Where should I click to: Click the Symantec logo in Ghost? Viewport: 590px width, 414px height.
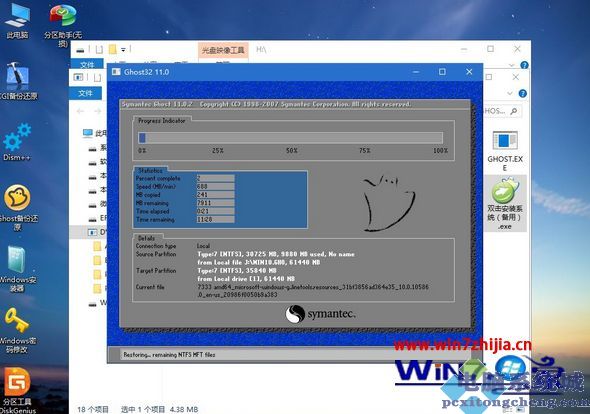[x=320, y=314]
